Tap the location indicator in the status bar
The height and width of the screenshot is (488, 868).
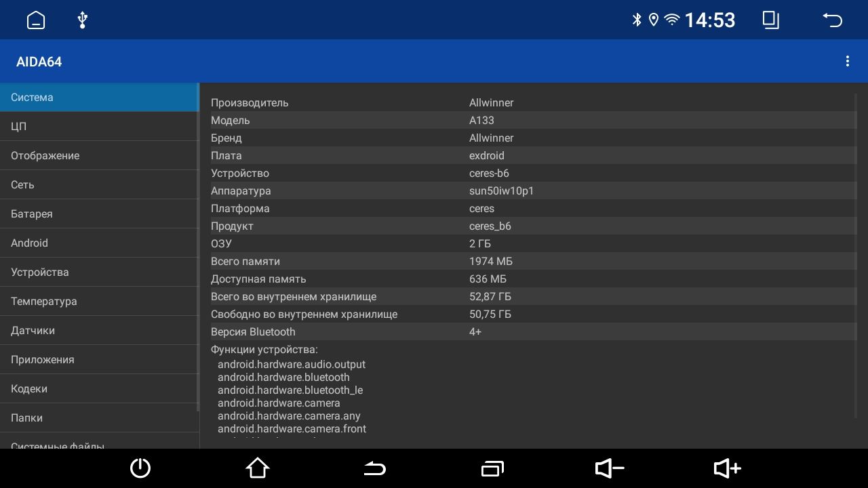(653, 20)
